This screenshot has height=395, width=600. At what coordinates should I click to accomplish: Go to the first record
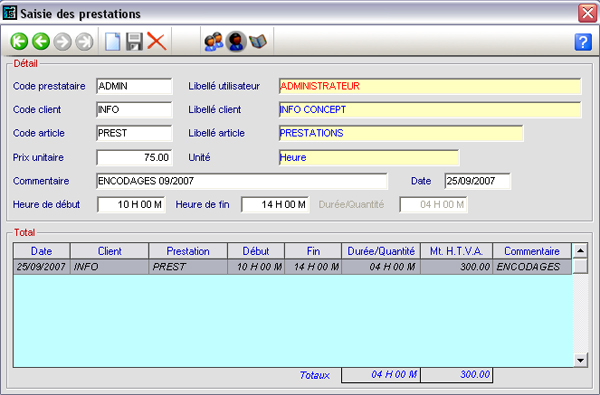tap(19, 41)
